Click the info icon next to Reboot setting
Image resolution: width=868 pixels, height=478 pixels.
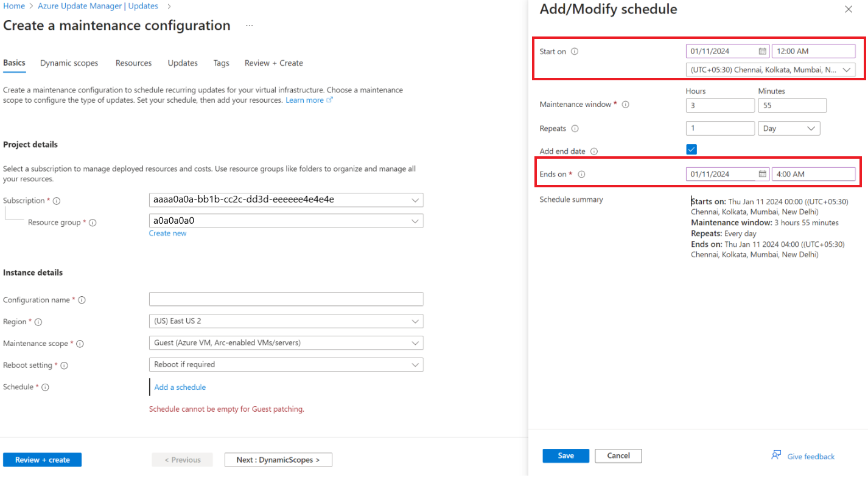[64, 365]
